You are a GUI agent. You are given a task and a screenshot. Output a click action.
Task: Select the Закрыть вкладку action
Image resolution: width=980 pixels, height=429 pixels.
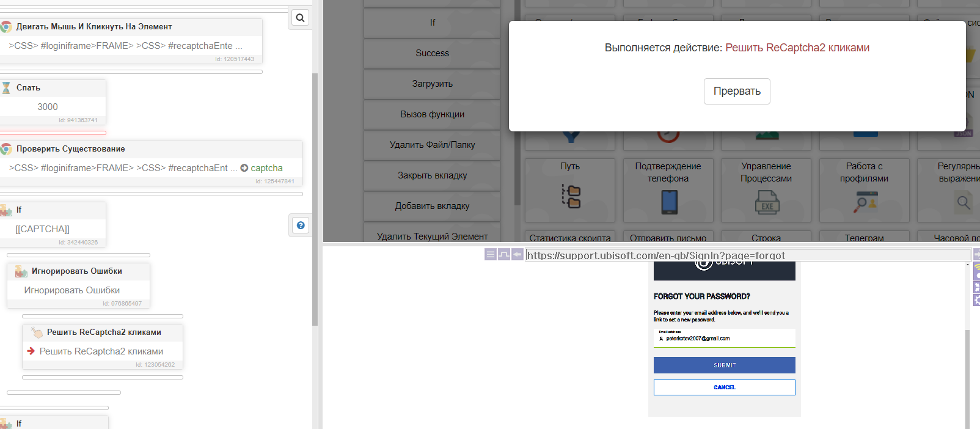432,175
